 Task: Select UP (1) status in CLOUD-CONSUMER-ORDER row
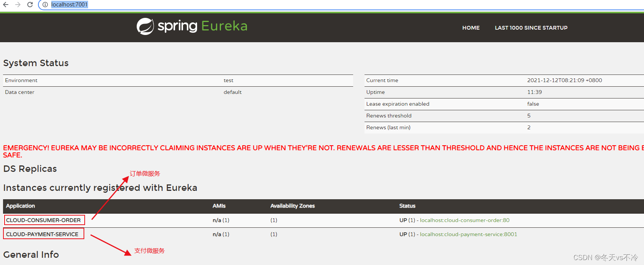pos(407,220)
